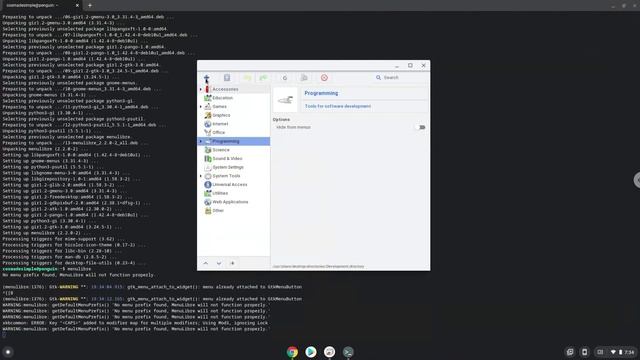
Task: Open Chrome from the shelf
Action: [x=292, y=351]
